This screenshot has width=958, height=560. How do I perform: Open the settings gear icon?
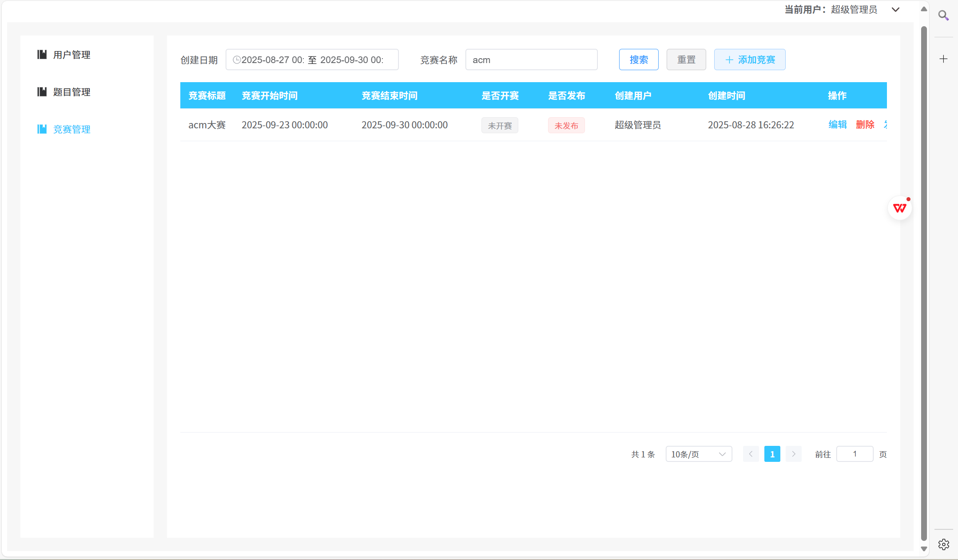(x=943, y=544)
